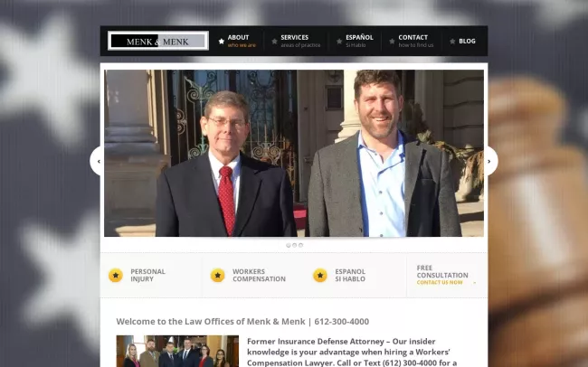Screen dimensions: 588x367
Task: Advance slider with right arrow
Action: [x=489, y=161]
